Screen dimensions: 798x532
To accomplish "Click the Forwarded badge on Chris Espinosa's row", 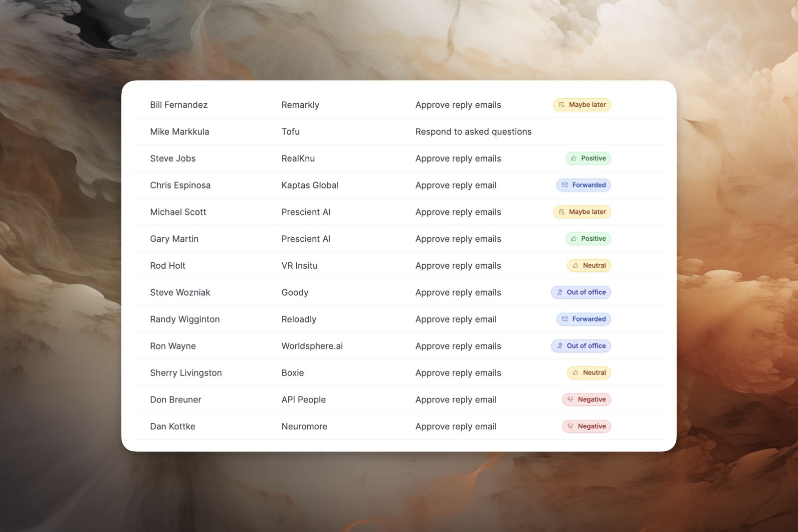I will [584, 185].
